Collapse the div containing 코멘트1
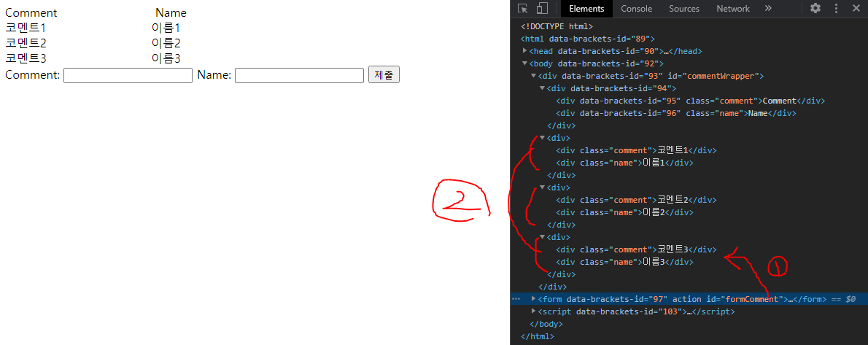 (x=543, y=137)
